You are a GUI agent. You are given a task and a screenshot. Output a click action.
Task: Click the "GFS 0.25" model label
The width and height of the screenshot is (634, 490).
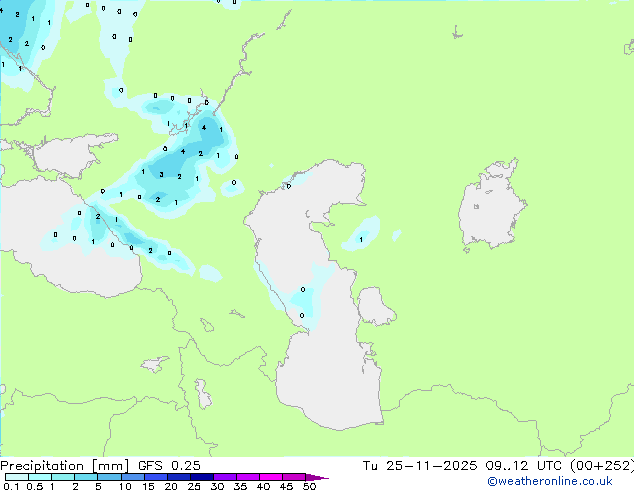(x=169, y=466)
